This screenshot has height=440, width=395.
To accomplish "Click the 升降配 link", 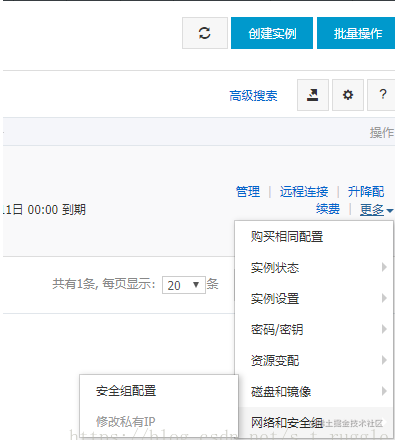I will [366, 192].
